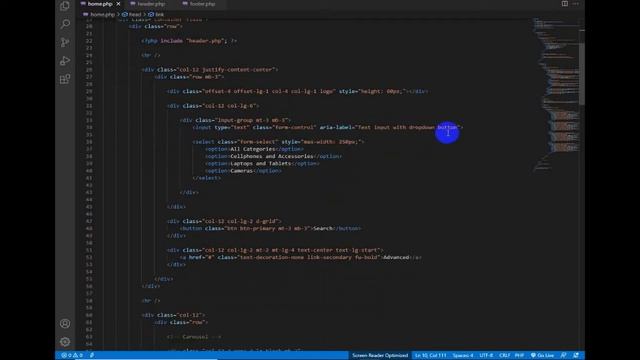Click the 'input-group mt-3 mb-3' div line
The image size is (640, 360).
point(235,120)
